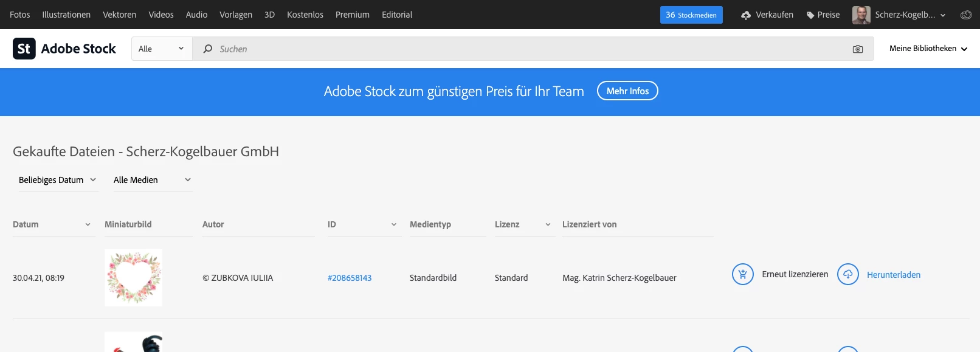Click the Verkaufen upload cloud icon
Image resolution: width=980 pixels, height=352 pixels.
tap(746, 15)
